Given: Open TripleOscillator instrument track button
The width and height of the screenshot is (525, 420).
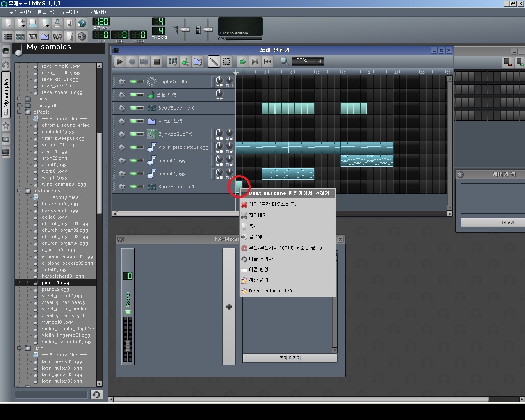Looking at the screenshot, I should [x=179, y=82].
